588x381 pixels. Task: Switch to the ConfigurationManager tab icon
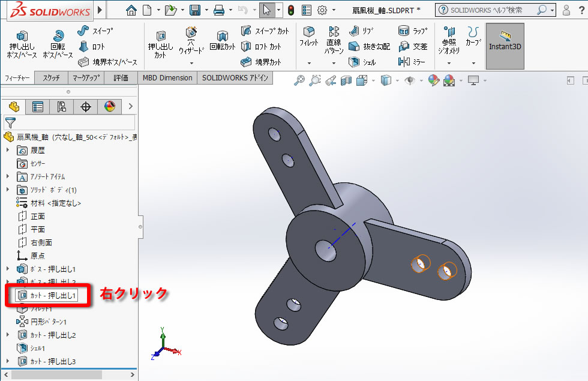[x=61, y=107]
